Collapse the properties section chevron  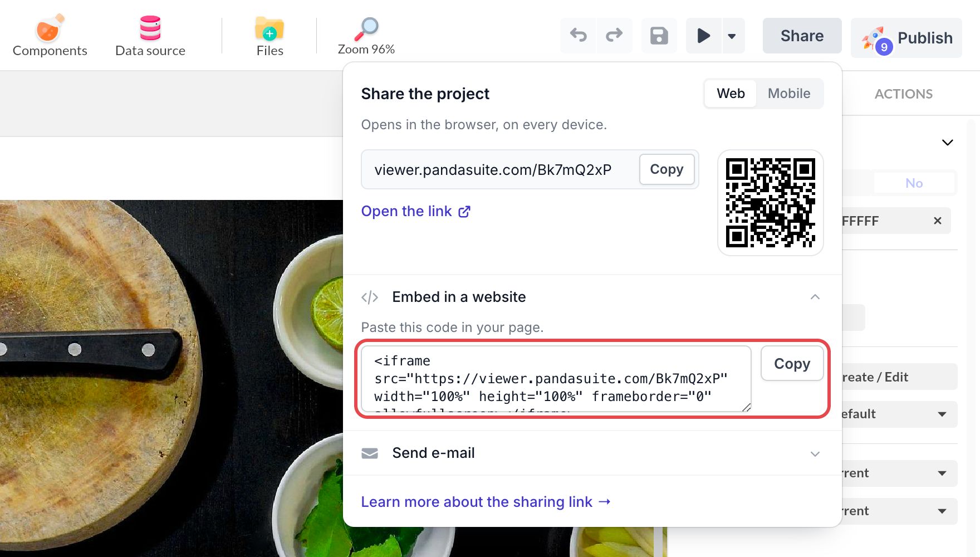click(947, 143)
